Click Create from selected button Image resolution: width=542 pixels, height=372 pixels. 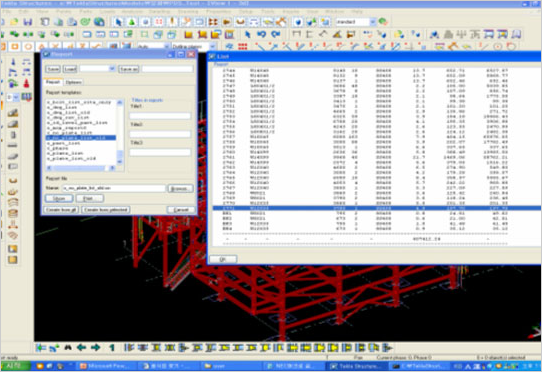pyautogui.click(x=106, y=210)
